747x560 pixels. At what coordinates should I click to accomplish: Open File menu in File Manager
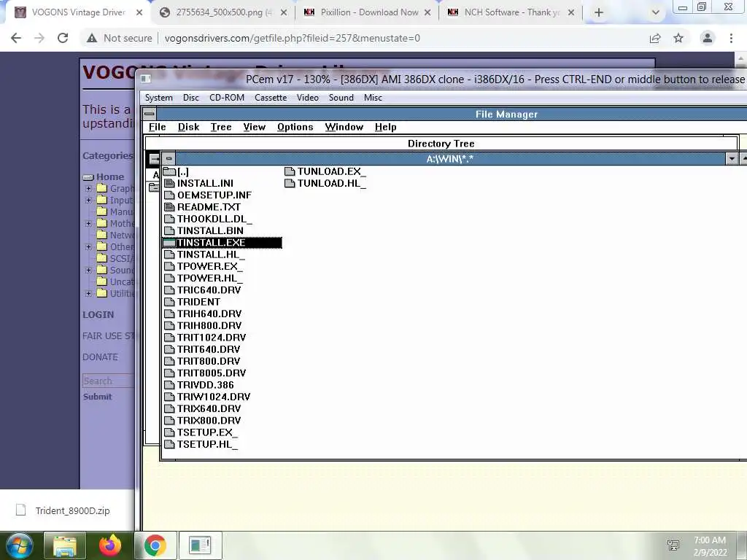click(x=158, y=127)
